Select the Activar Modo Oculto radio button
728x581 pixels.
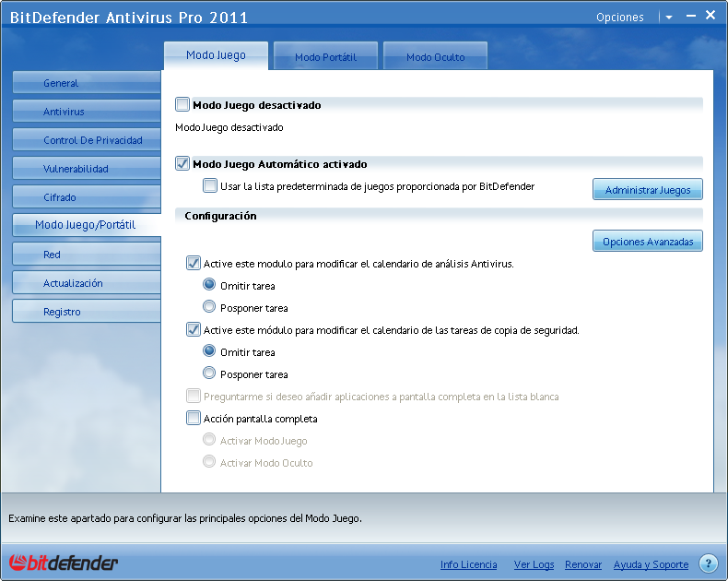click(209, 461)
